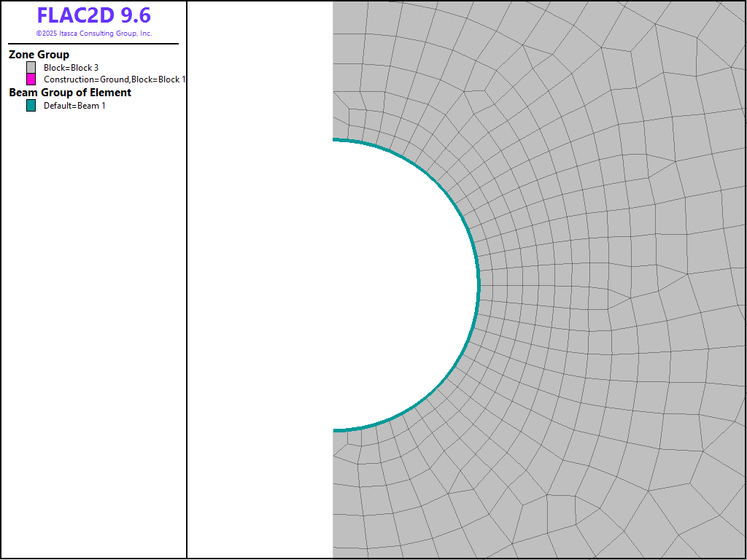
Task: Open the Itasca Consulting Group copyright notice
Action: [x=93, y=34]
